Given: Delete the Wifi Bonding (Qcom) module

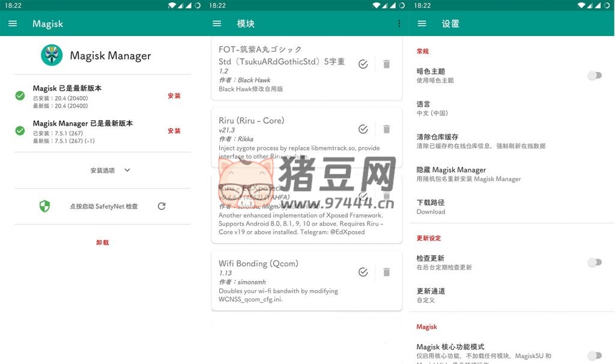Looking at the screenshot, I should (387, 272).
